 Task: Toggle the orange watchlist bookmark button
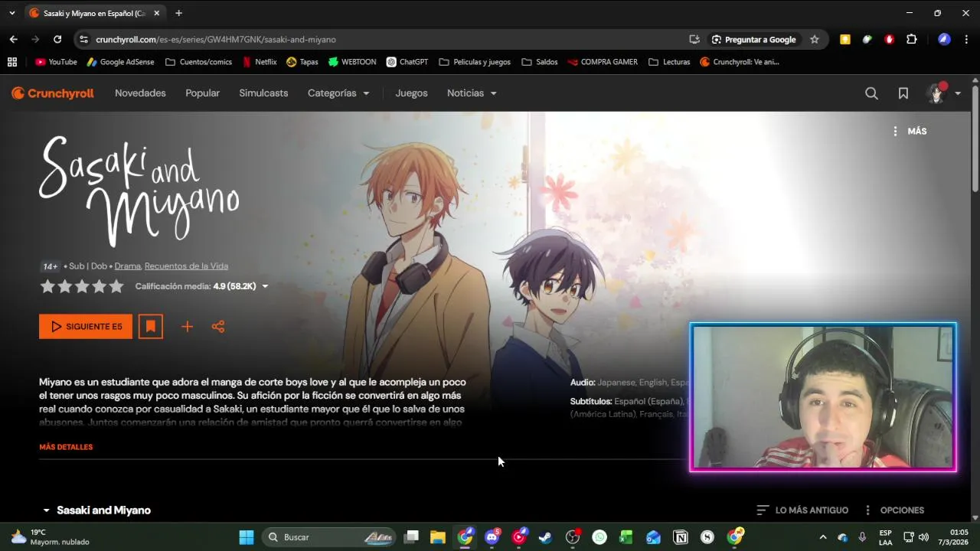(151, 327)
